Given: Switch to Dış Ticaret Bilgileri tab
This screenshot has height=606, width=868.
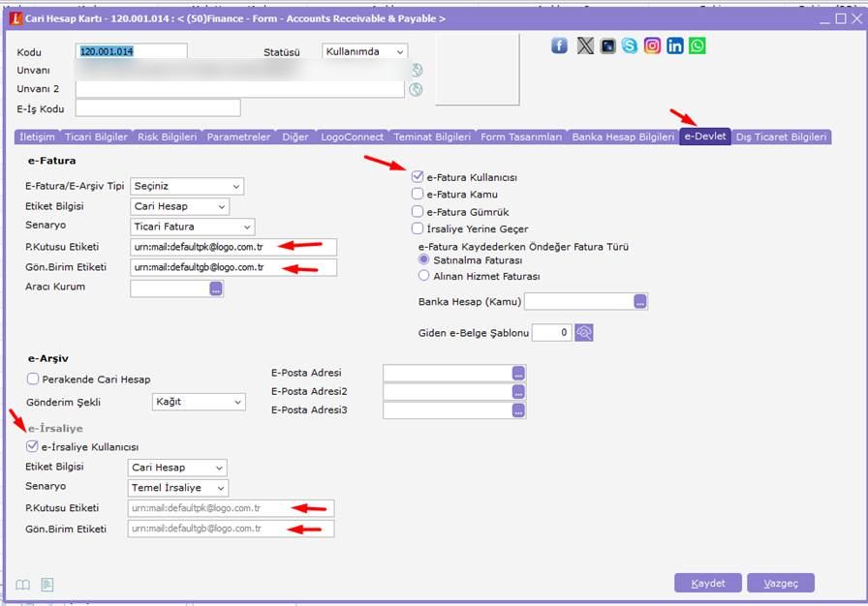Looking at the screenshot, I should click(x=781, y=137).
